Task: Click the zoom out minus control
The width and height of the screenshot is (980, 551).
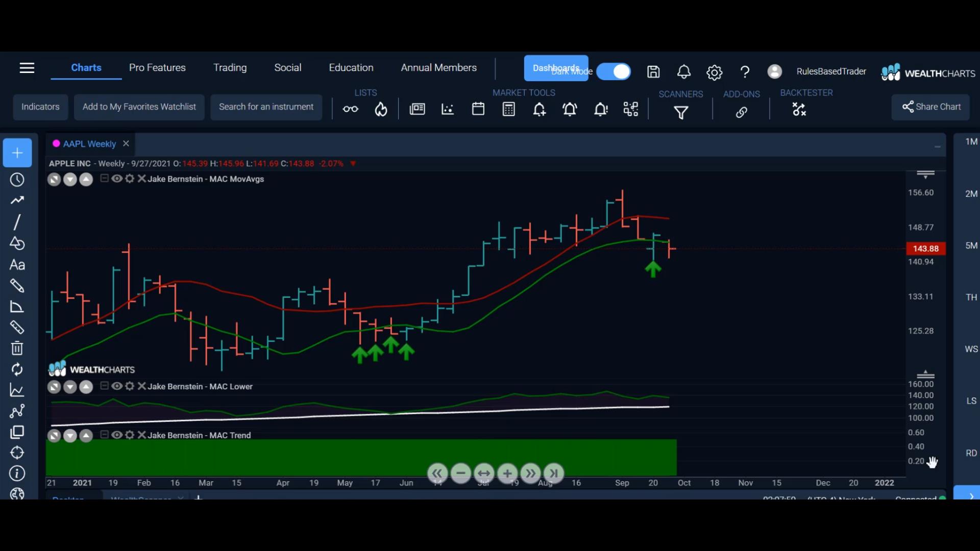Action: pyautogui.click(x=461, y=473)
